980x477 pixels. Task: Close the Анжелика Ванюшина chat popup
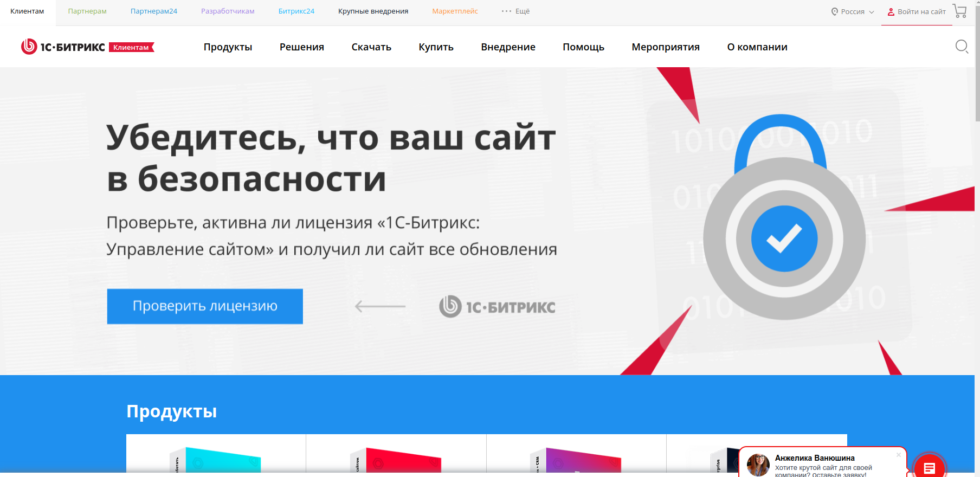[x=898, y=455]
